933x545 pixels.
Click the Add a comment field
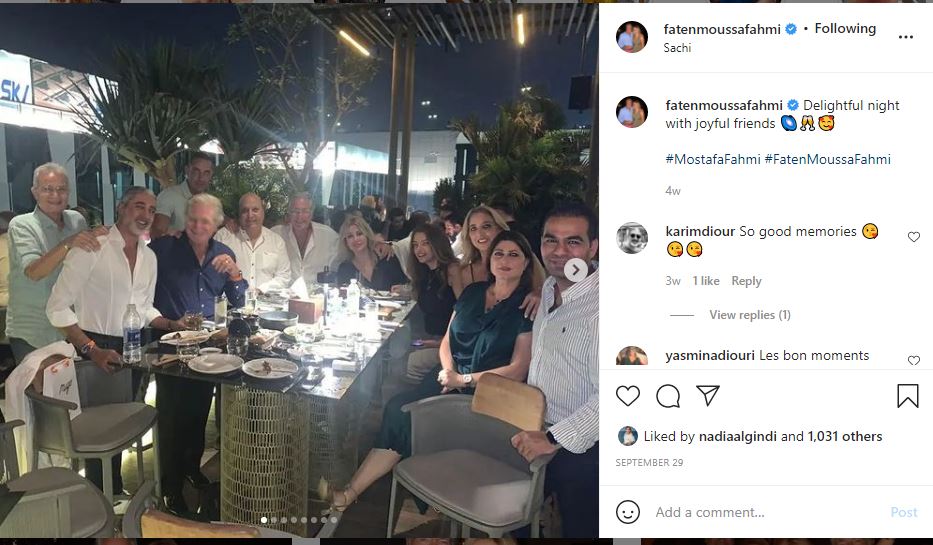(760, 512)
